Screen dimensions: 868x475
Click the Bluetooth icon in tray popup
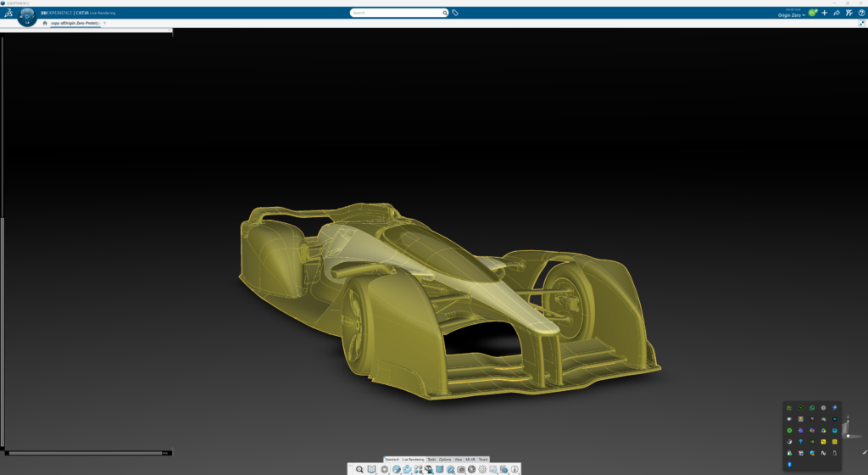(x=789, y=465)
